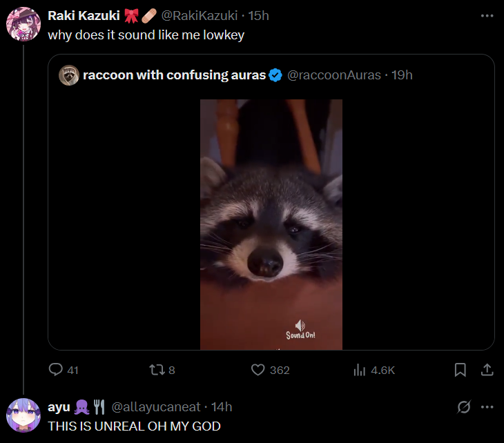This screenshot has width=504, height=443.
Task: Open raccoon with confusing auras avatar
Action: [68, 75]
